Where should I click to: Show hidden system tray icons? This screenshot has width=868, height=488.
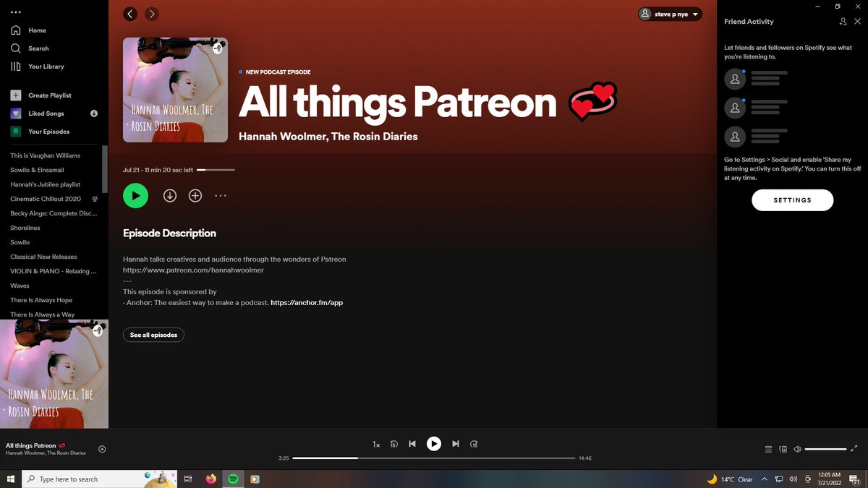tap(765, 479)
